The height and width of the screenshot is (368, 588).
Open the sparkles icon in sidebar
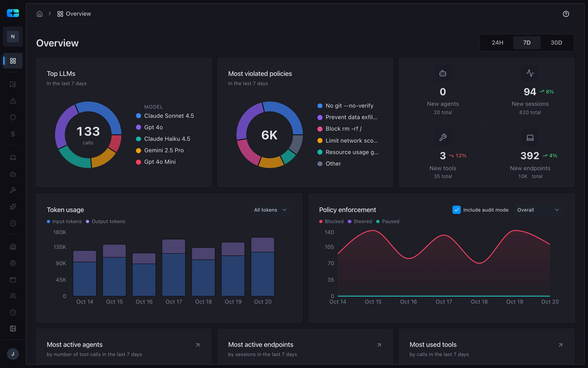click(13, 207)
